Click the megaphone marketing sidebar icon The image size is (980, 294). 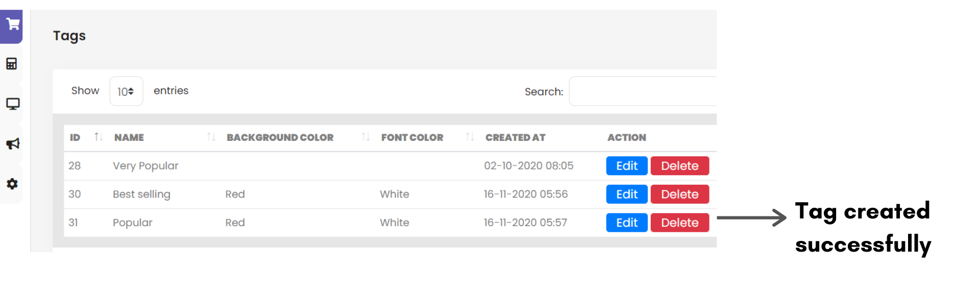point(13,144)
